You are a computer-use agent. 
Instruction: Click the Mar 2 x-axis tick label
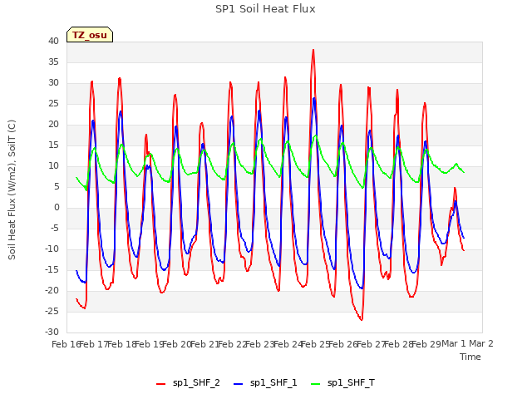point(481,343)
